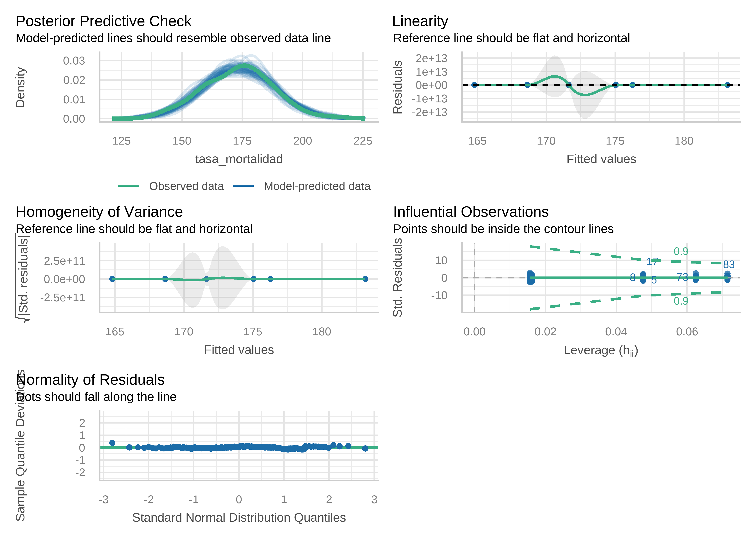Screen dimensions: 756x540
Task: Click the lower 0.9 contour label
Action: [681, 301]
